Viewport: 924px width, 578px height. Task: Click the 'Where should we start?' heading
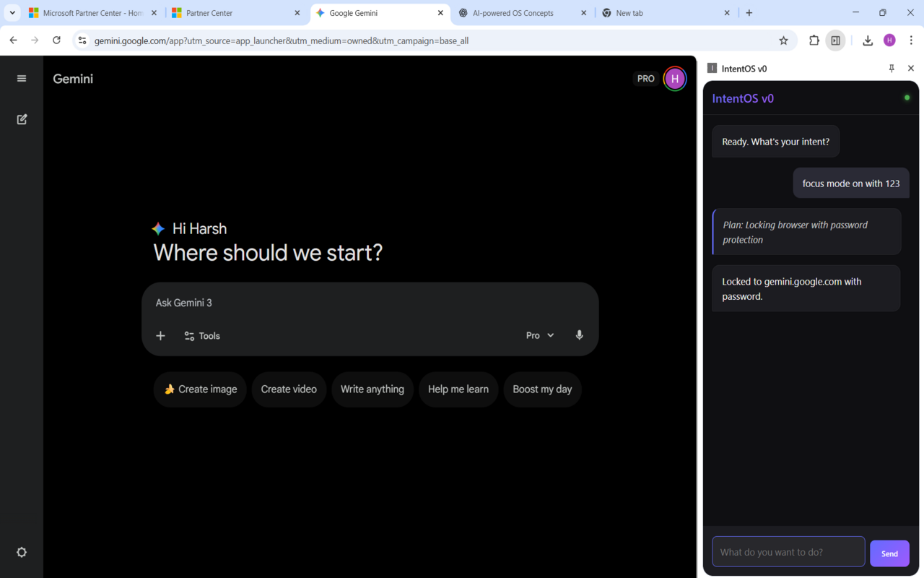point(268,253)
